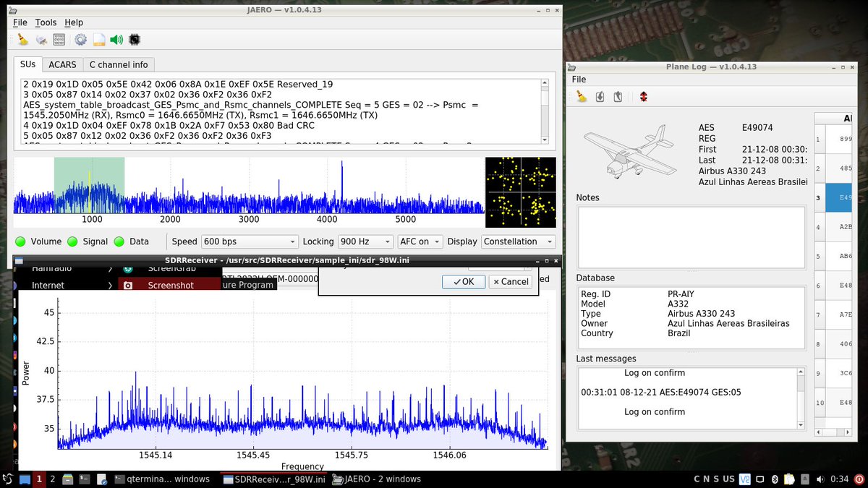Open the AFC on dropdown
868x488 pixels.
[419, 241]
